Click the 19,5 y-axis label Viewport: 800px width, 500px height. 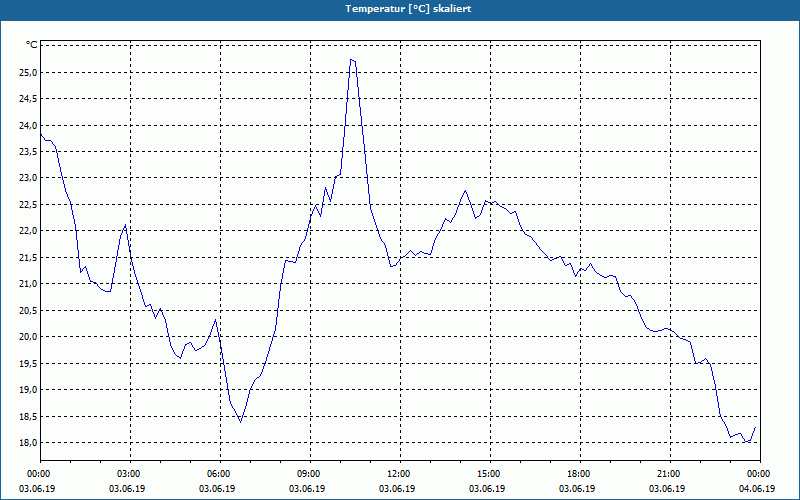pos(28,363)
